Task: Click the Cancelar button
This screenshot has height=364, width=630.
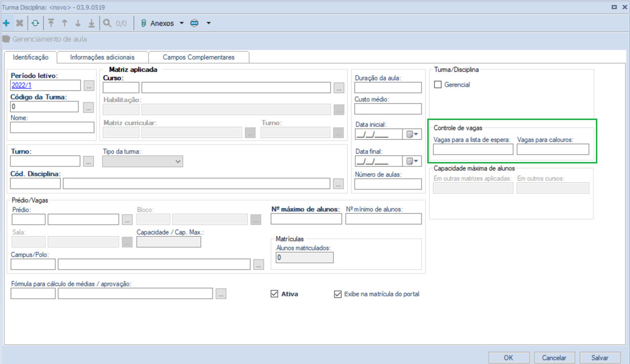Action: tap(554, 358)
